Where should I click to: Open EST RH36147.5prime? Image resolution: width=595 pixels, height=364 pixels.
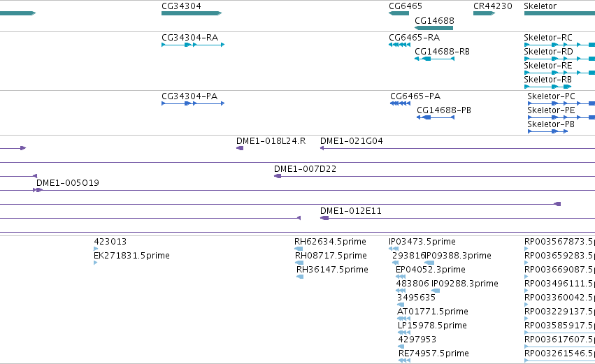(332, 270)
